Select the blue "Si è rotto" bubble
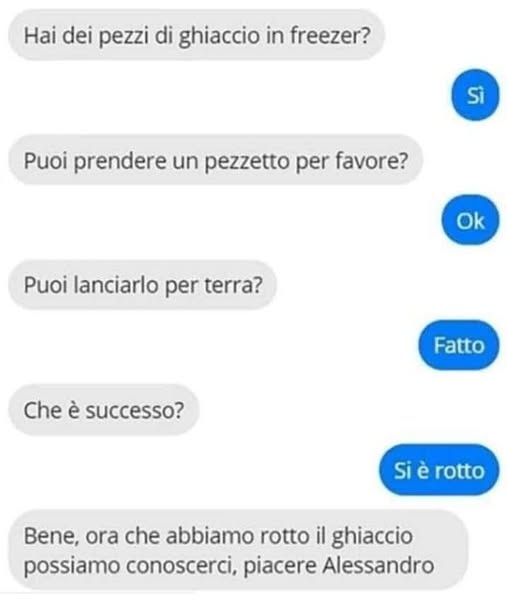Screen dimensions: 507x600 tap(439, 470)
